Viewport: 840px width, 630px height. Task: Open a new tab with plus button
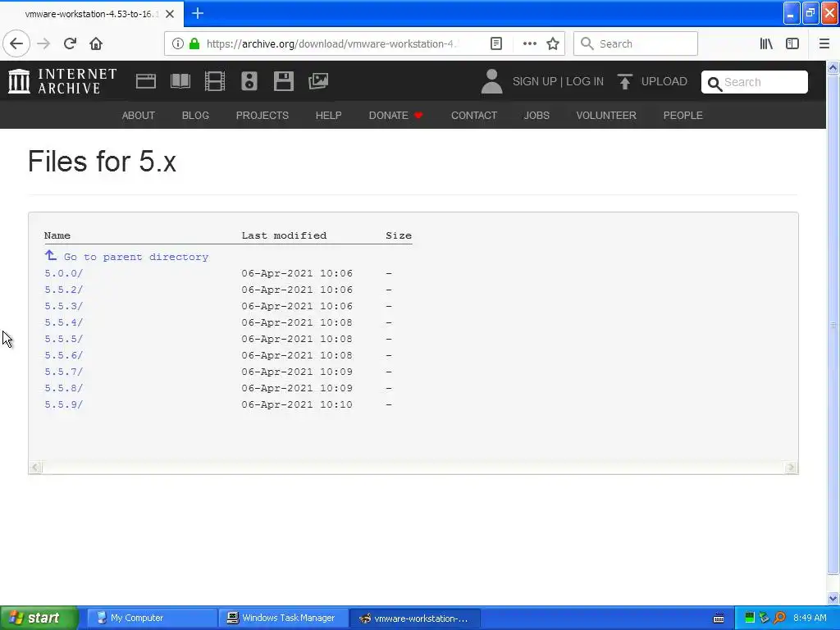[198, 13]
